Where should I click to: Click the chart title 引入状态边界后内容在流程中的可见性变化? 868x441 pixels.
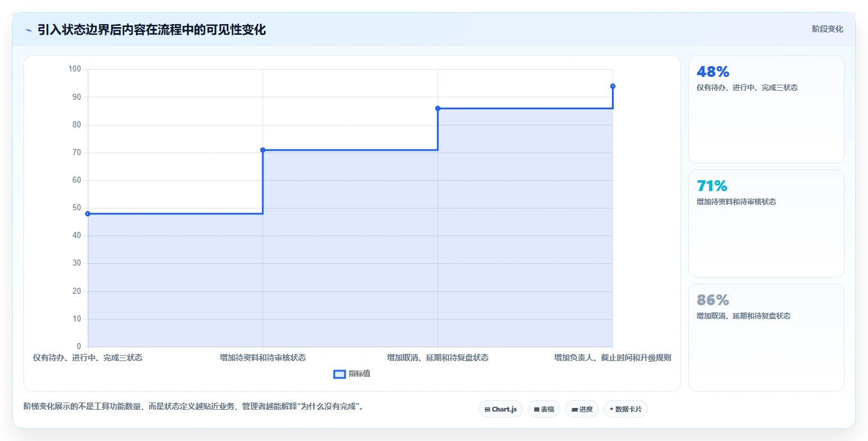(x=151, y=29)
